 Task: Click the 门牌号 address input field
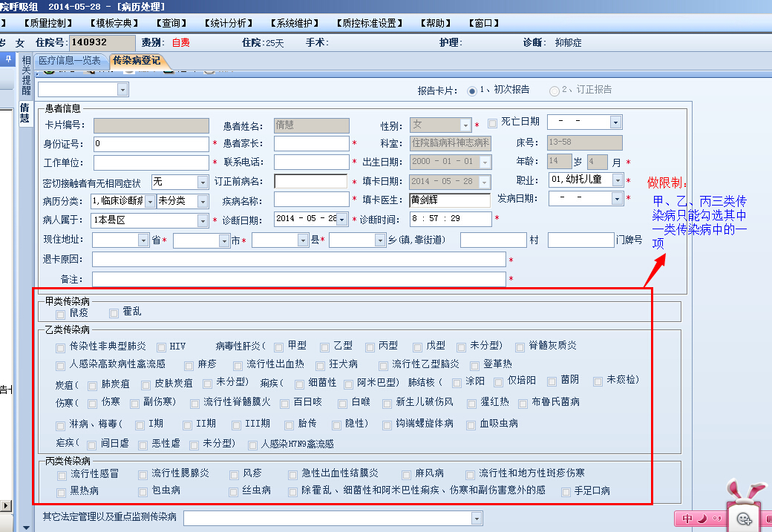[x=581, y=240]
